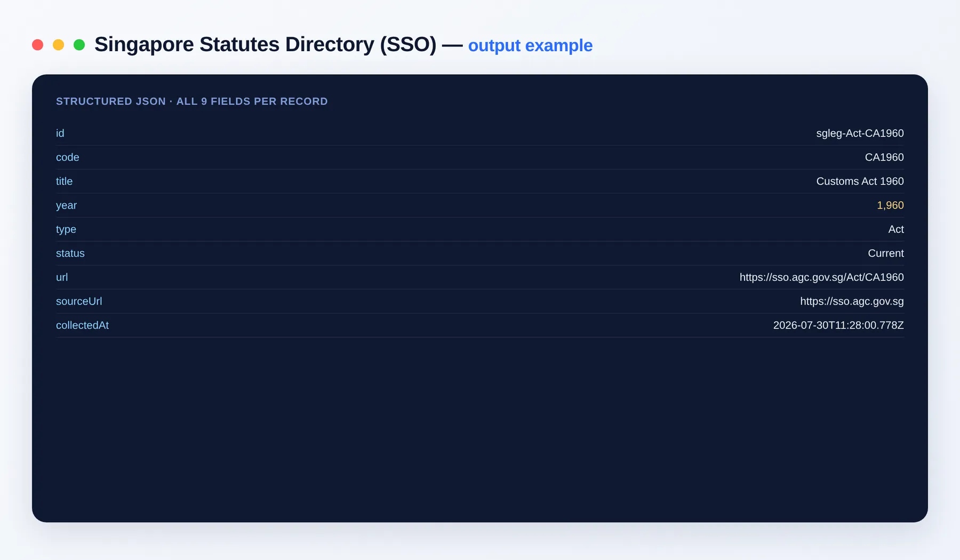
Task: Click the blue 'output example' text
Action: (x=530, y=45)
